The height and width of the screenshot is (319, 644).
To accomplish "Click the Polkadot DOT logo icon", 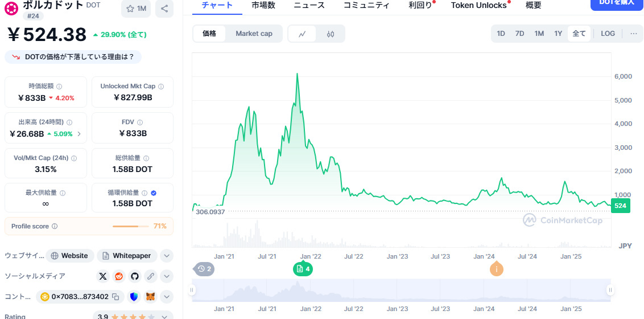I will coord(11,9).
